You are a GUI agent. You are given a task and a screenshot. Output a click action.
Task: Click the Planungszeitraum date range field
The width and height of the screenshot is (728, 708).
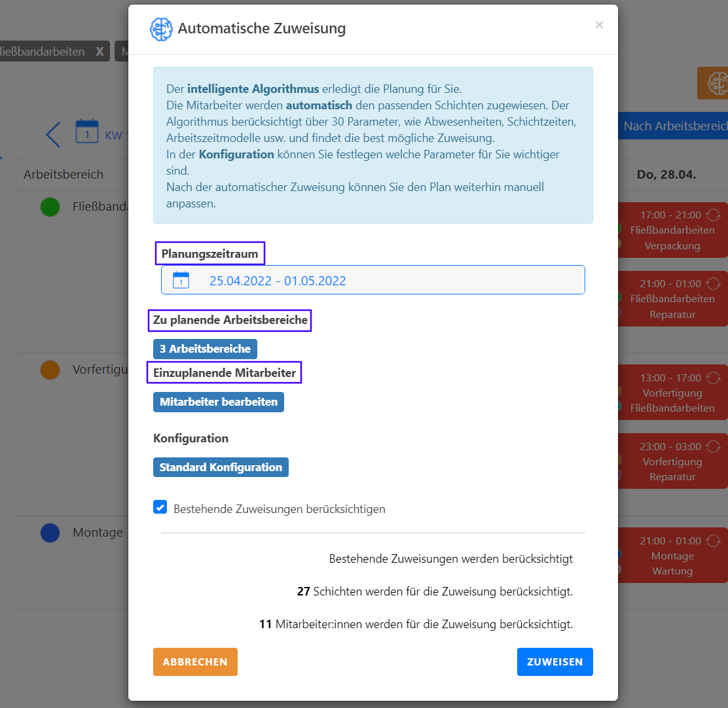[373, 280]
